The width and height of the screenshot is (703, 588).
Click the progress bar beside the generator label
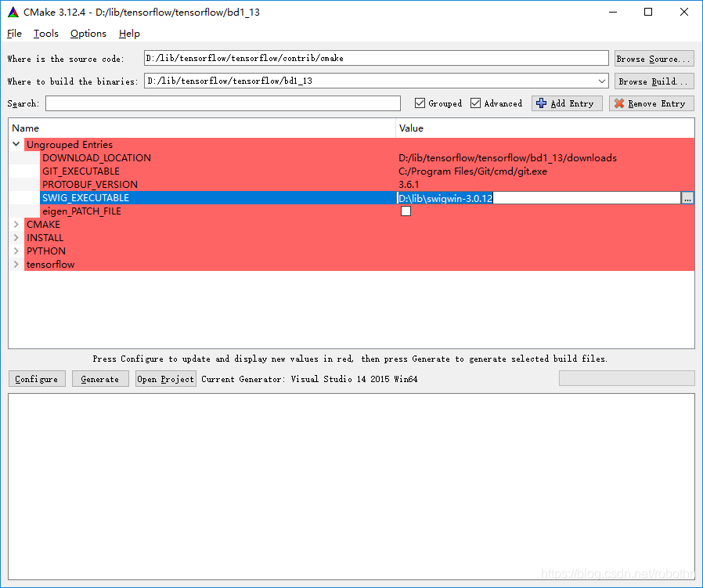pos(627,378)
